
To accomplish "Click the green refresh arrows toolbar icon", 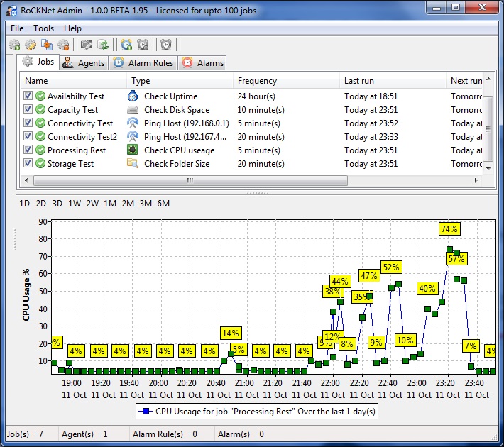I will [103, 45].
